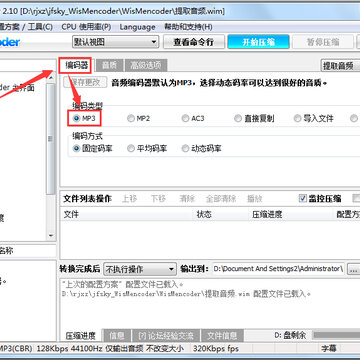Open the 高级选项 tab
This screenshot has width=360, height=360.
pos(146,66)
